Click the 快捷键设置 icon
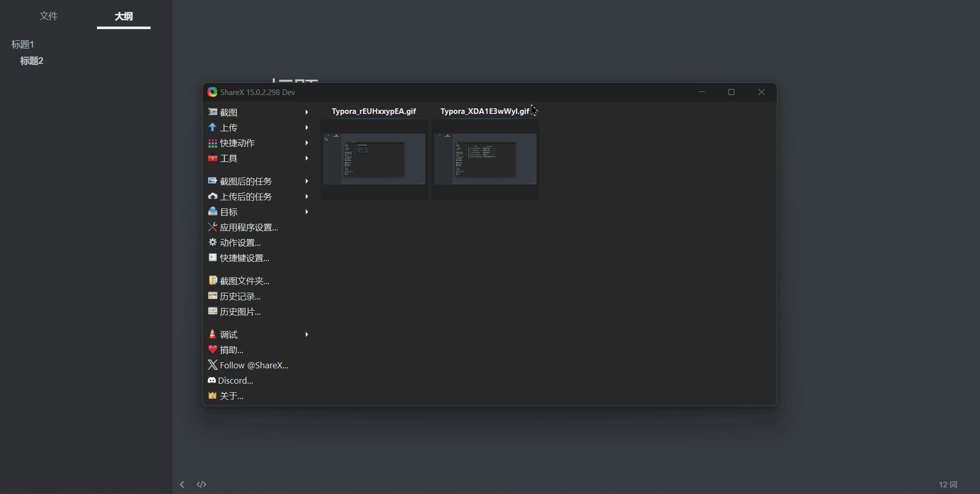980x494 pixels. 213,257
